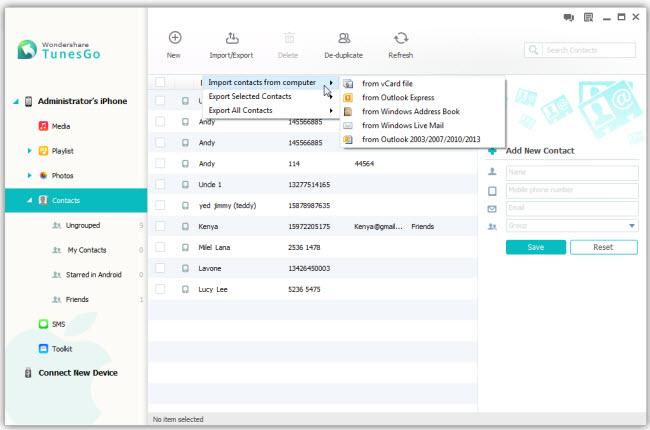Choose from Outlook Express option

click(423, 98)
